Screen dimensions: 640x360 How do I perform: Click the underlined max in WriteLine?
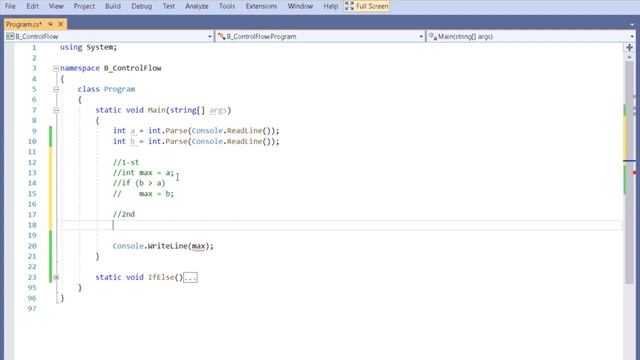tap(198, 246)
